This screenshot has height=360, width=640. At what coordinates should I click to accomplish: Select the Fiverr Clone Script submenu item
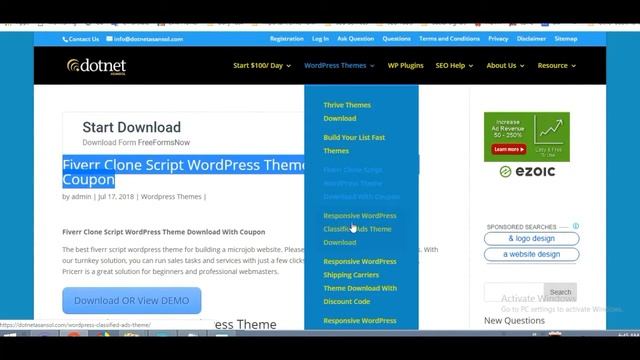point(361,183)
